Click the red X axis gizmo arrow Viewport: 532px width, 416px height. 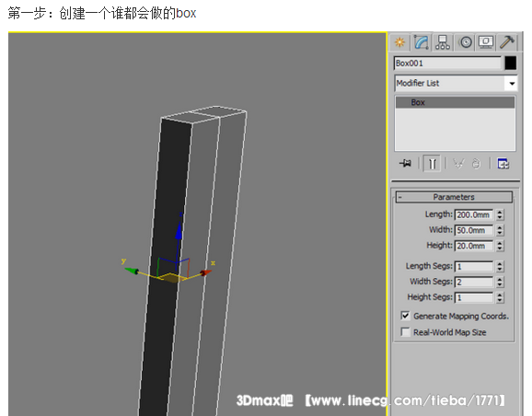click(205, 272)
